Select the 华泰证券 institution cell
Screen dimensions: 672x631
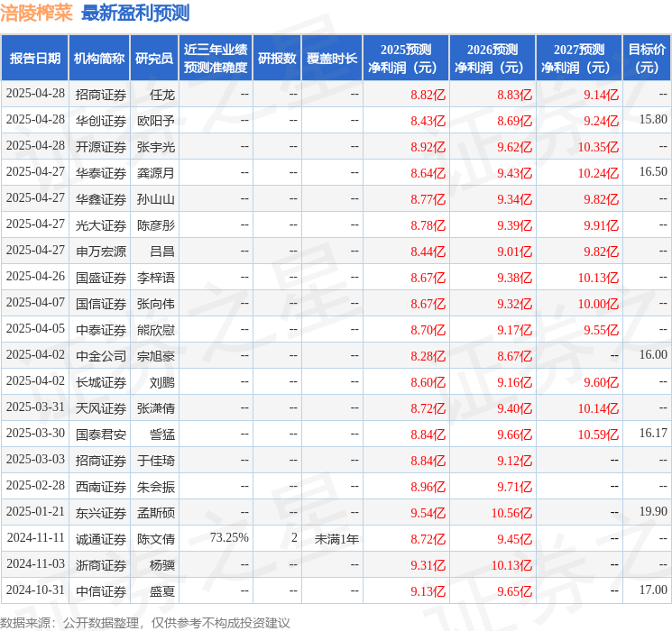(101, 173)
